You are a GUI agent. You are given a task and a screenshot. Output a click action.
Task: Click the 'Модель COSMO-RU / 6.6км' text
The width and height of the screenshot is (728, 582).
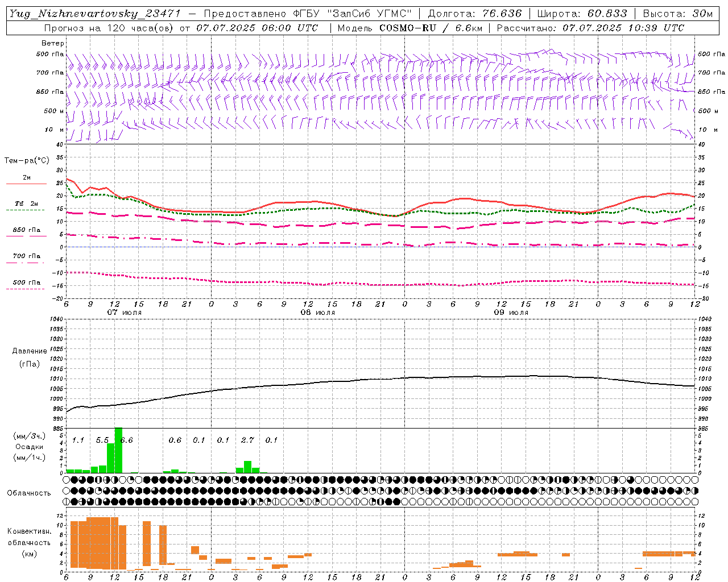coord(409,28)
